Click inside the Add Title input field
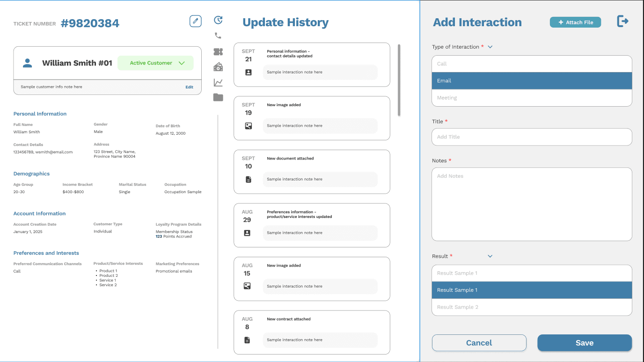This screenshot has height=362, width=644. 532,137
